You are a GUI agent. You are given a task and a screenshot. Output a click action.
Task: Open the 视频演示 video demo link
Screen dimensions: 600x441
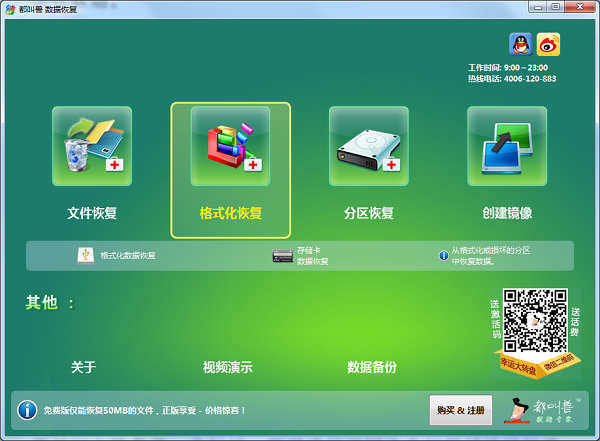click(x=228, y=367)
